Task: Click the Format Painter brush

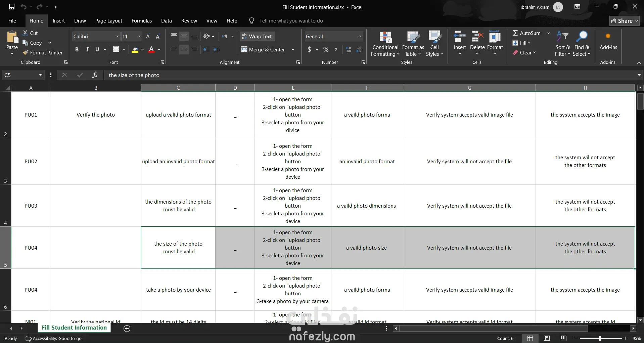Action: [42, 52]
